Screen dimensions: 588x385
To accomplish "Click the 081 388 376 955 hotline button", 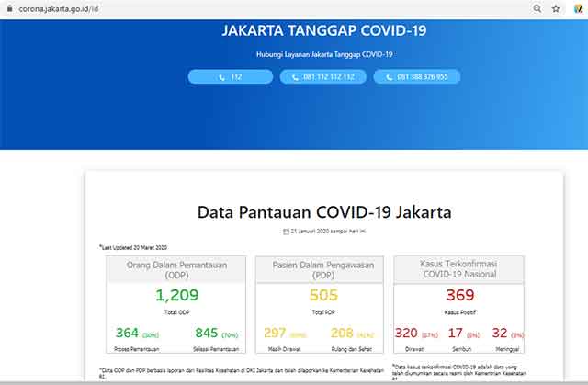I will [x=416, y=77].
